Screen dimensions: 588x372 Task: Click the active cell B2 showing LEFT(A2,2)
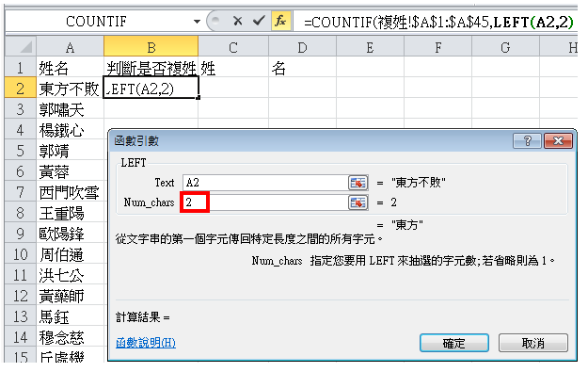(x=151, y=89)
